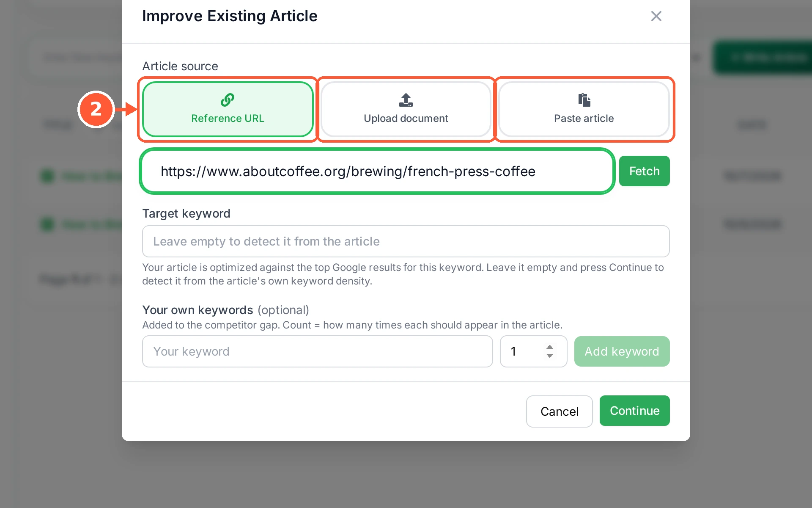Focus the Target keyword field

point(406,241)
